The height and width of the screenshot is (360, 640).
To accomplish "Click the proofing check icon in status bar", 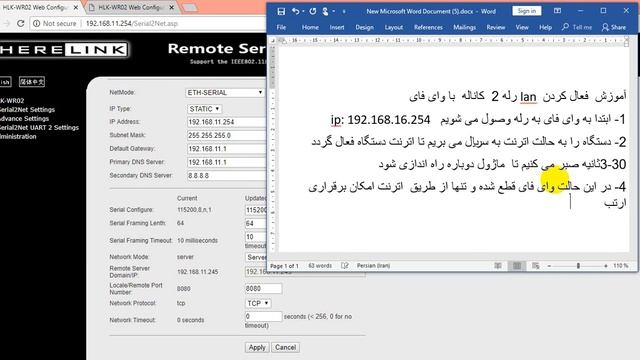I will click(x=344, y=266).
